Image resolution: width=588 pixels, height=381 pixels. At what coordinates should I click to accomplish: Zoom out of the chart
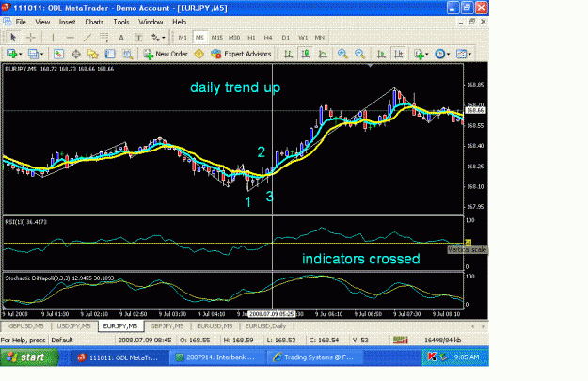359,54
